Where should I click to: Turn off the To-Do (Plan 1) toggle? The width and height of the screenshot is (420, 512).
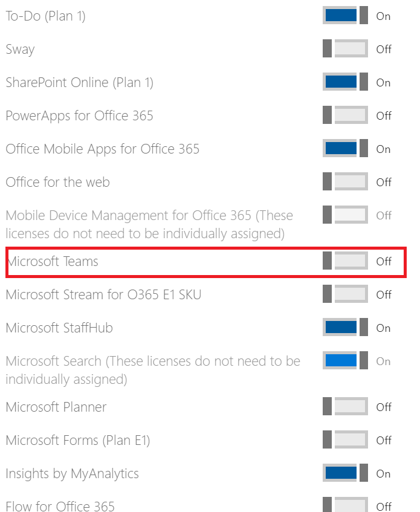[345, 15]
